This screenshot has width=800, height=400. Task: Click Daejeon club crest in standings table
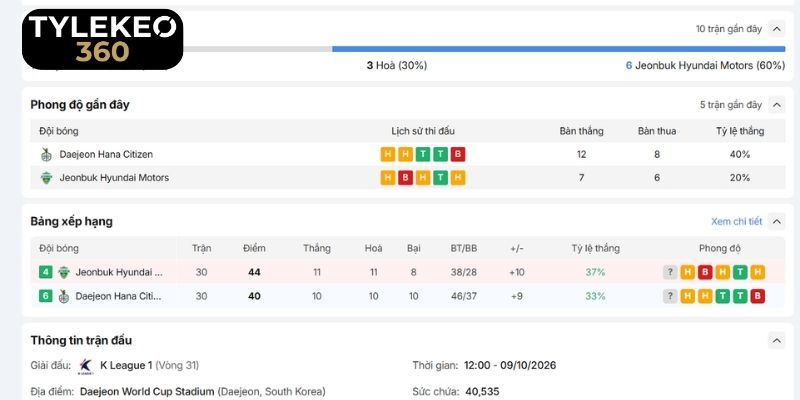point(64,296)
